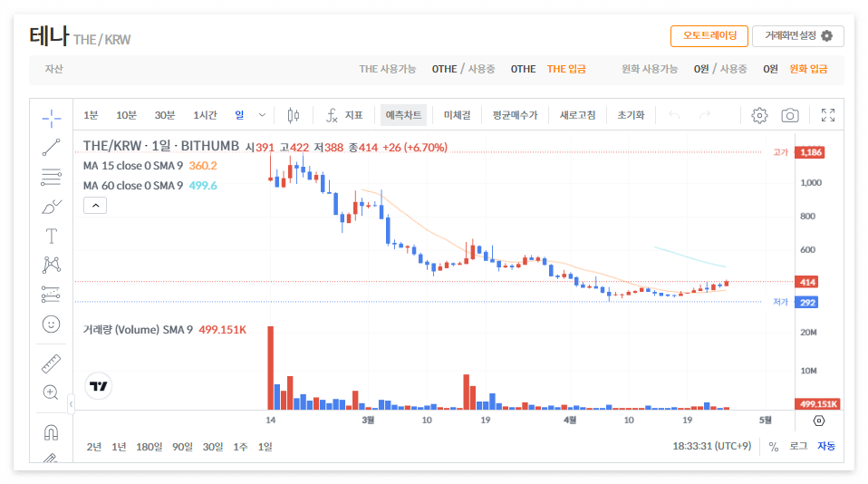
Task: Open the time axis settings icon
Action: click(819, 421)
